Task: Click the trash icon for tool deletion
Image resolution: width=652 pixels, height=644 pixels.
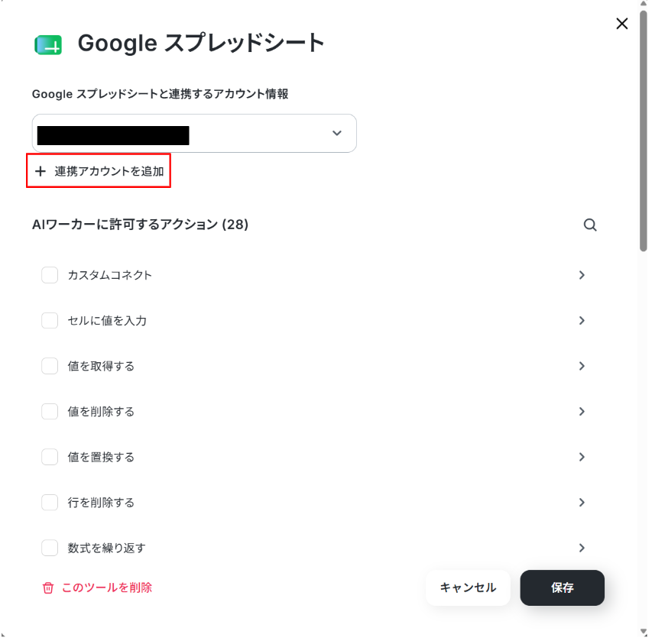Action: point(48,588)
